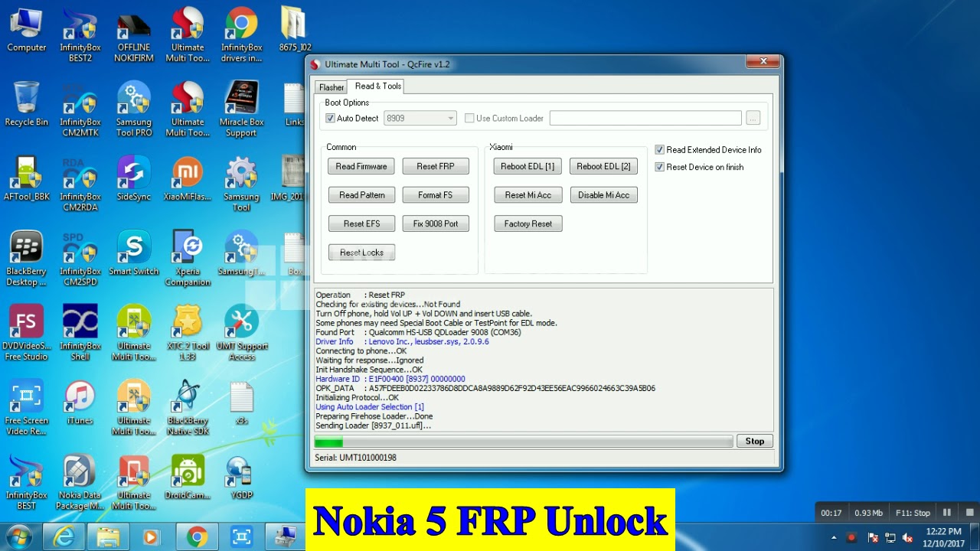Click the Fix 9008 Port button

[x=436, y=223]
